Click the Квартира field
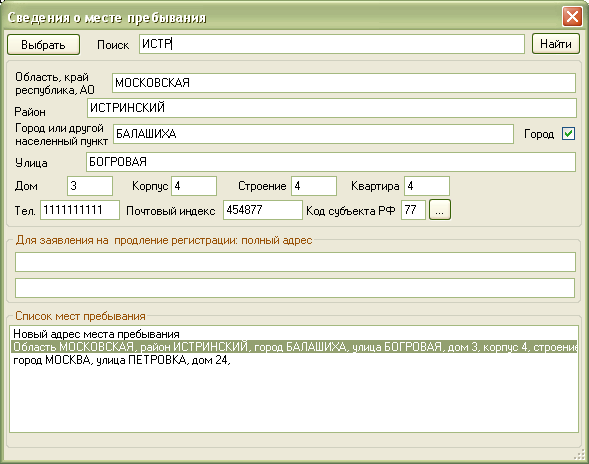 tap(427, 186)
